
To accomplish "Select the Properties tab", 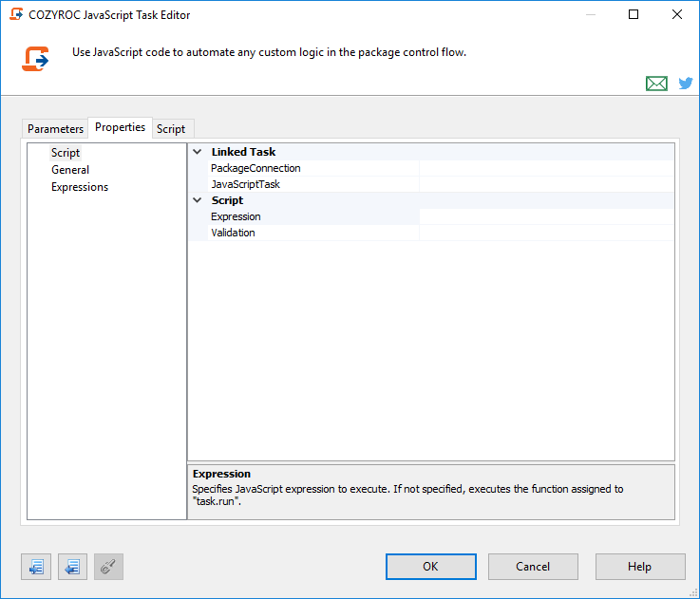I will coord(120,127).
